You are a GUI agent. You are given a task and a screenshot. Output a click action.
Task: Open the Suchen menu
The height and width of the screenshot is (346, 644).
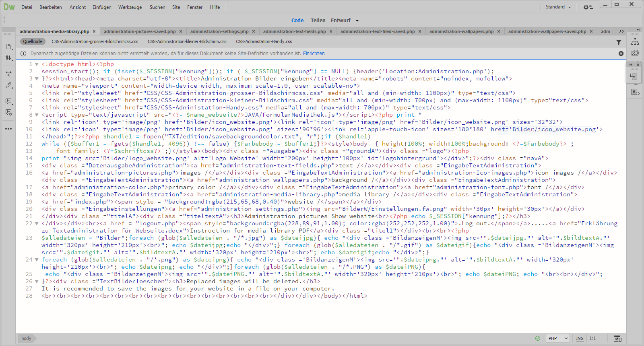pyautogui.click(x=157, y=7)
